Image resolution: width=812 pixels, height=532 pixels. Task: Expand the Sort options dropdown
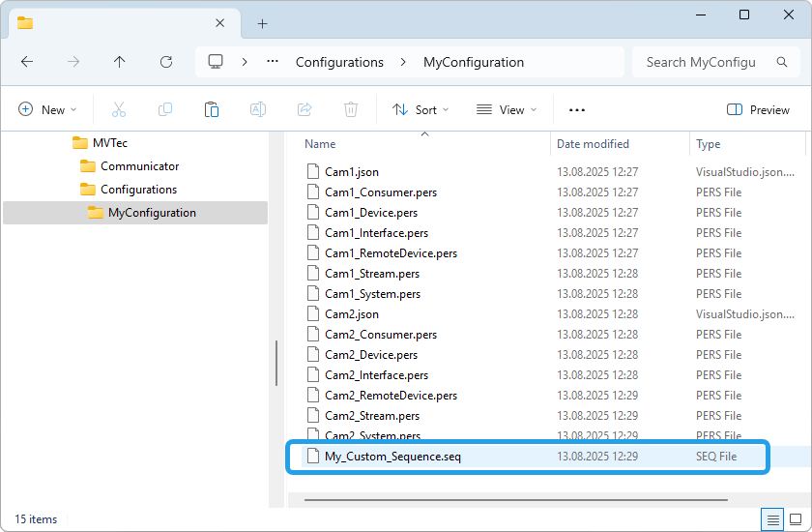tap(420, 110)
